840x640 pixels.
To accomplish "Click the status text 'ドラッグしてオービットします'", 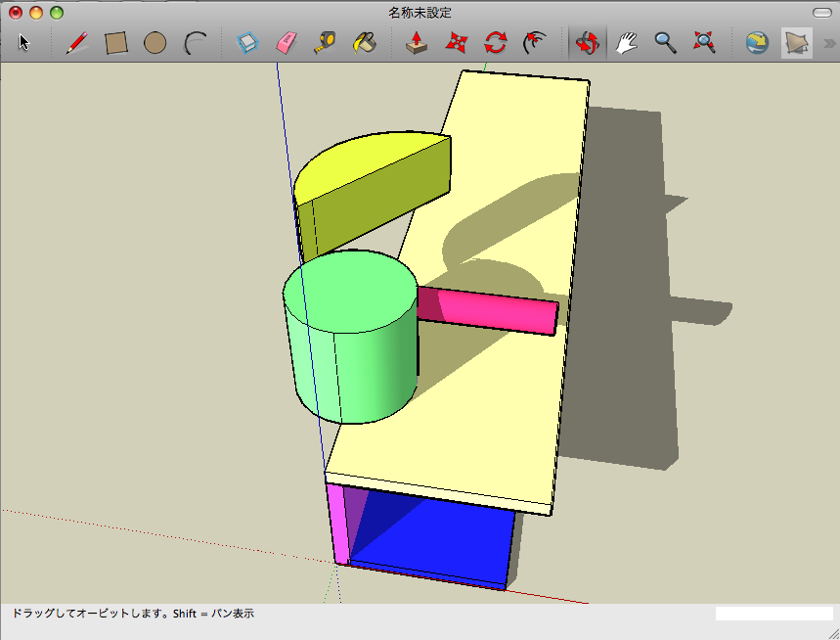I will pyautogui.click(x=91, y=614).
